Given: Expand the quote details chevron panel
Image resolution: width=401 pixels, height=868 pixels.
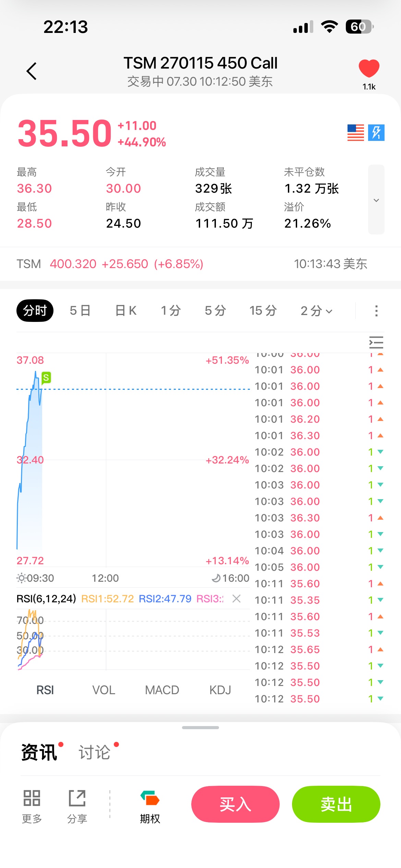Looking at the screenshot, I should (x=376, y=200).
